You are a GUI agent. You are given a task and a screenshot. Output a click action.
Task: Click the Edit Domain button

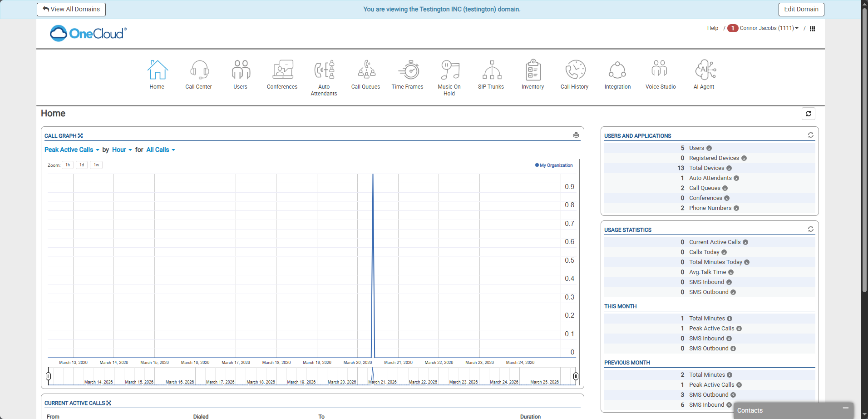[801, 10]
